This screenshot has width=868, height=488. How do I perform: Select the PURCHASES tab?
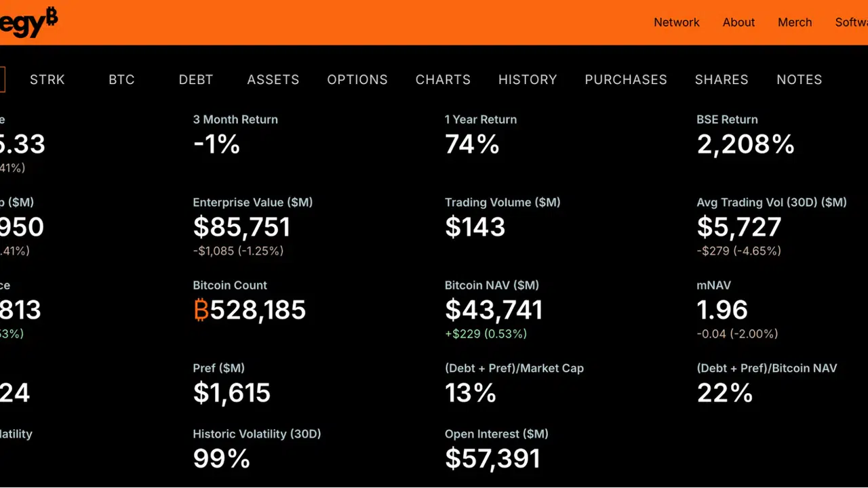[626, 79]
